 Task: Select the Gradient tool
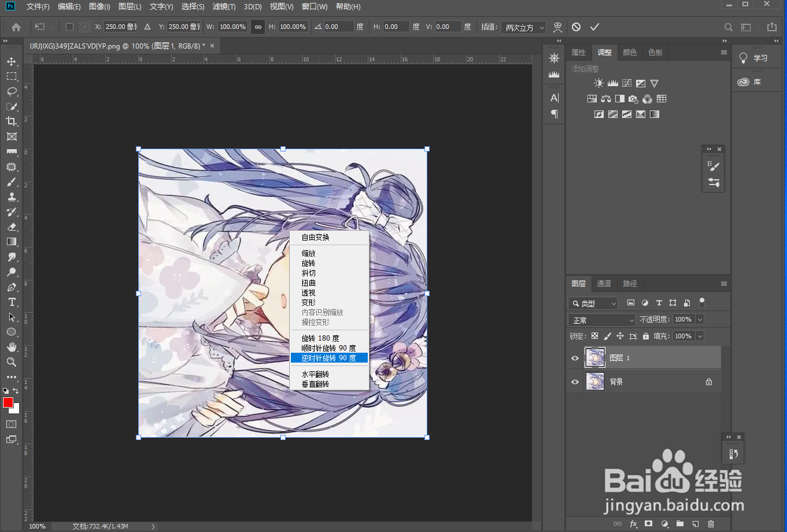click(x=12, y=242)
